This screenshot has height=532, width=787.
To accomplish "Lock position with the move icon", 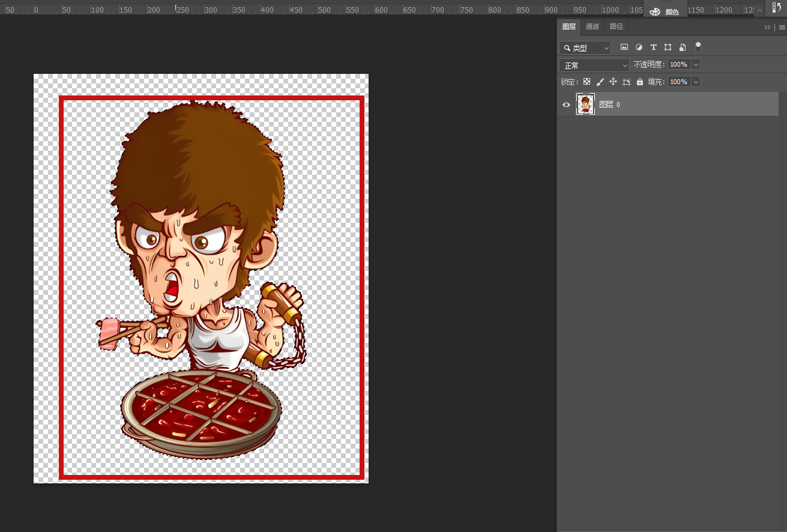I will click(x=613, y=82).
